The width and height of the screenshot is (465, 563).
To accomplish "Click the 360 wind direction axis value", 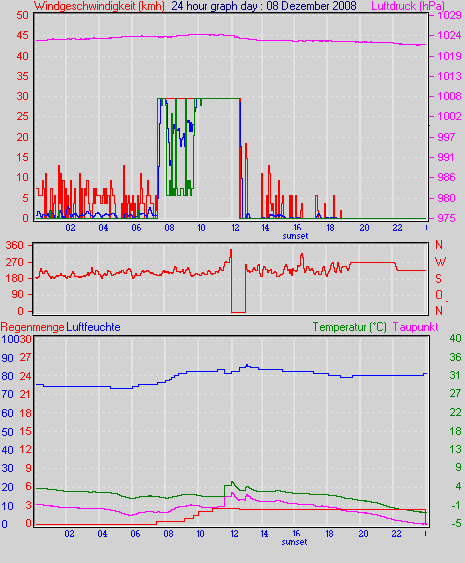I will point(15,246).
